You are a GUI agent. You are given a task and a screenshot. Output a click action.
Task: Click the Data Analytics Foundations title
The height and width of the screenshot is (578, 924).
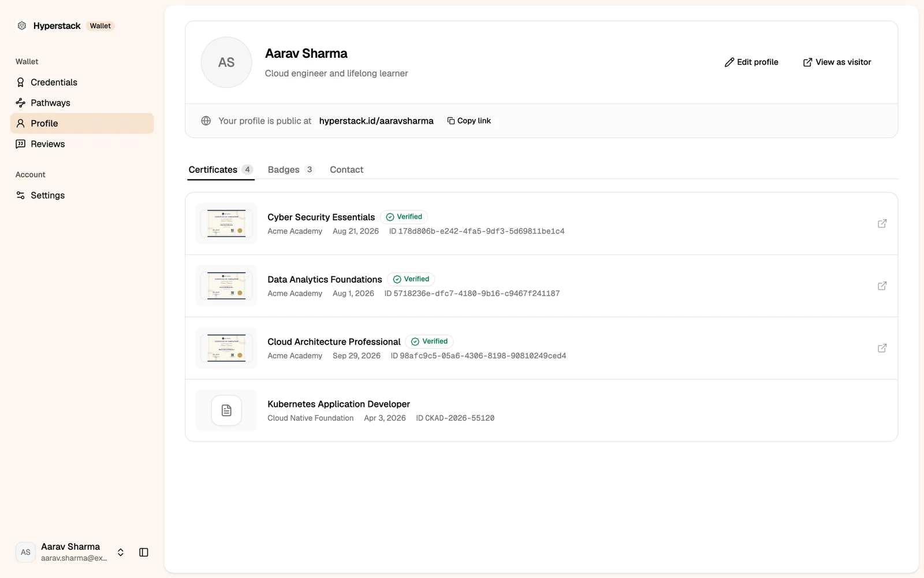click(325, 280)
